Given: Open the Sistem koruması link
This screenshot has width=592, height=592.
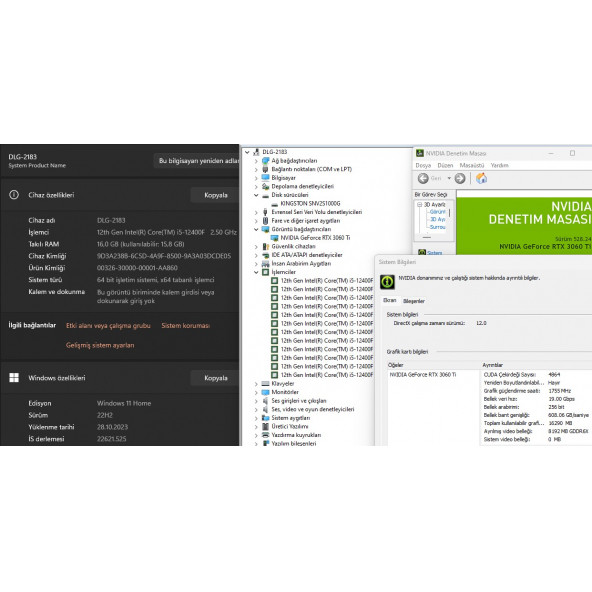Looking at the screenshot, I should (x=185, y=325).
